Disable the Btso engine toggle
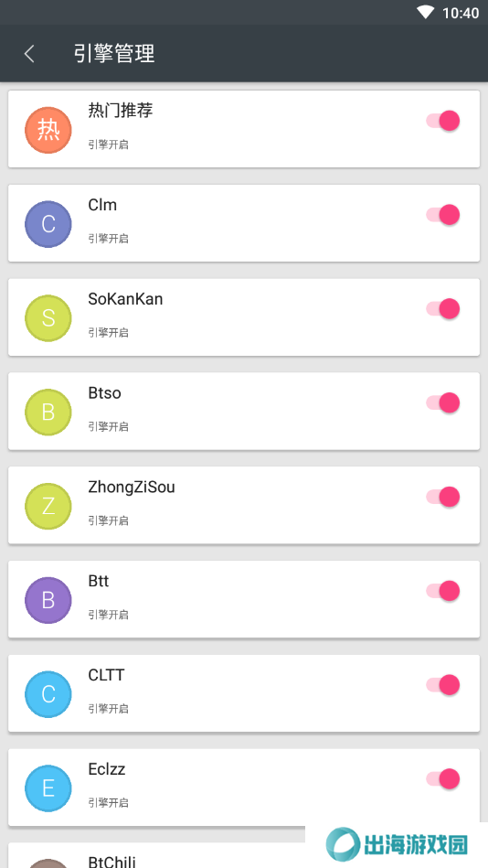This screenshot has height=868, width=488. point(443,403)
